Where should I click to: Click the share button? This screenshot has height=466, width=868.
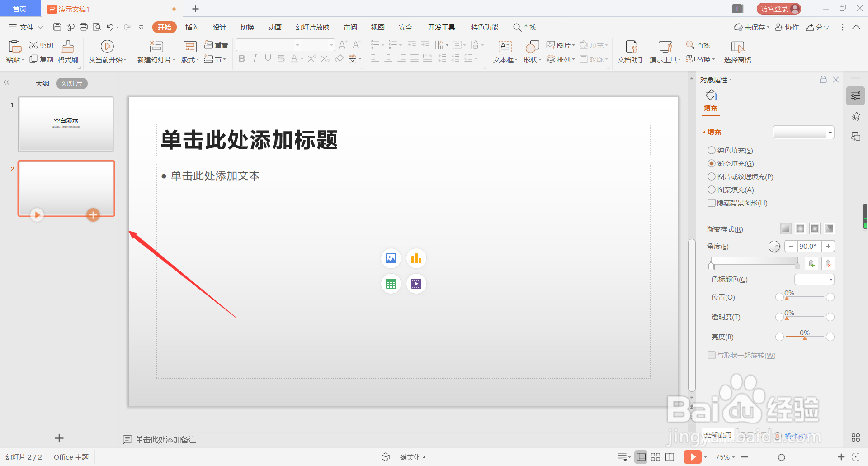(x=818, y=27)
